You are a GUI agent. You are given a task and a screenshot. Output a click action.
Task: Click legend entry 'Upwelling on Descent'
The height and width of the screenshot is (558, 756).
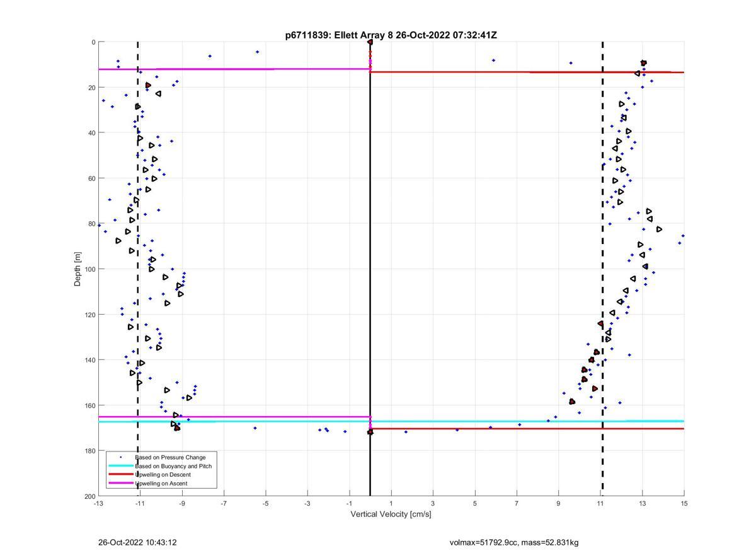point(163,475)
